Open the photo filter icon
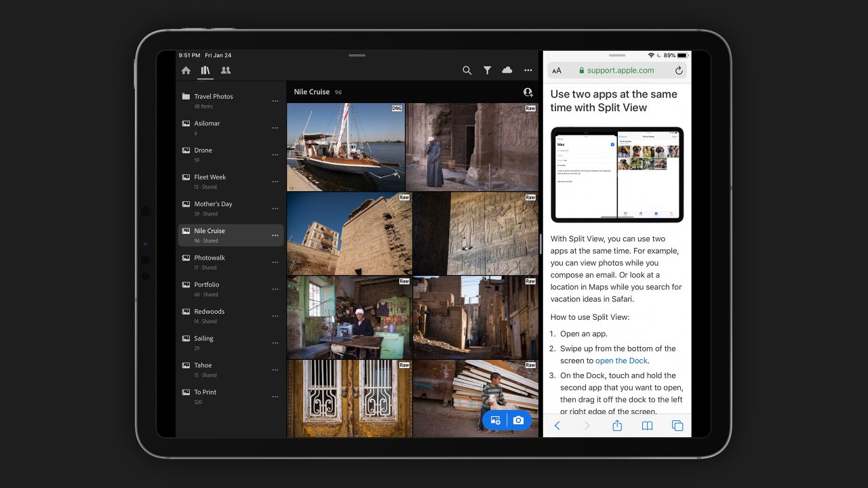This screenshot has height=488, width=868. click(488, 70)
